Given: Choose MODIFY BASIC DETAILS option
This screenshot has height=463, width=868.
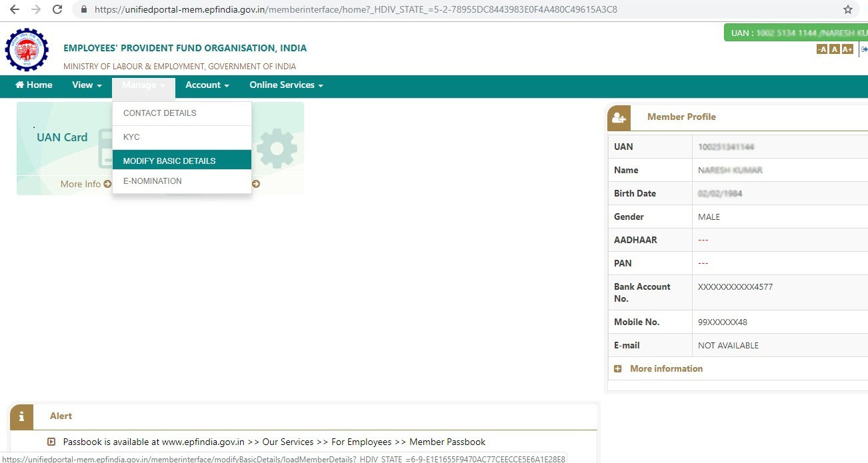Looking at the screenshot, I should coord(182,161).
